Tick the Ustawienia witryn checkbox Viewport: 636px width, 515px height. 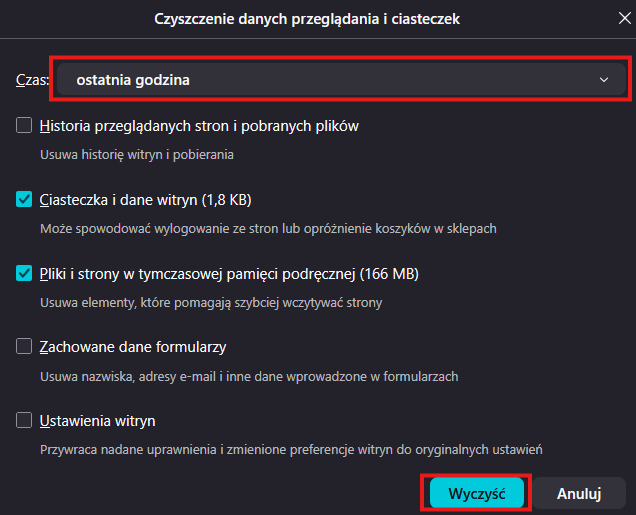(x=24, y=421)
